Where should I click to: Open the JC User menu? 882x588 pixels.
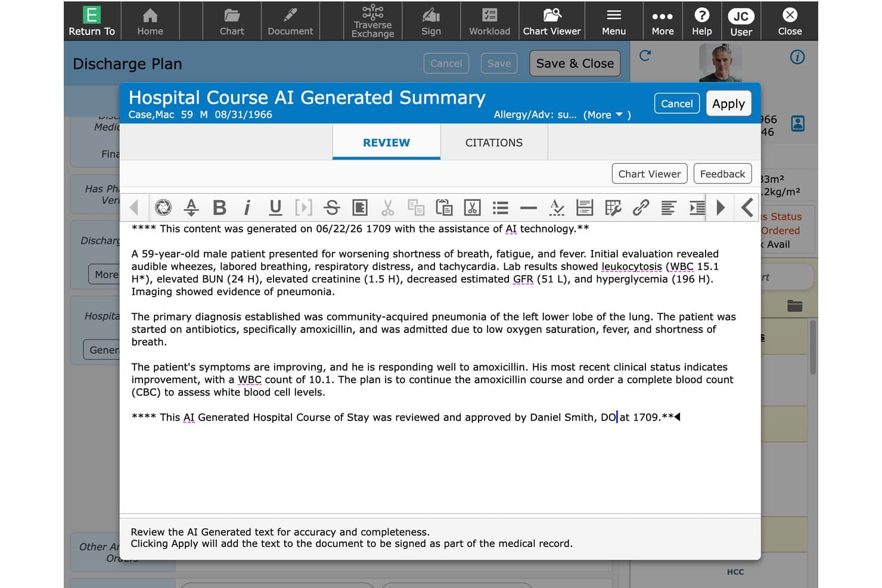click(741, 21)
